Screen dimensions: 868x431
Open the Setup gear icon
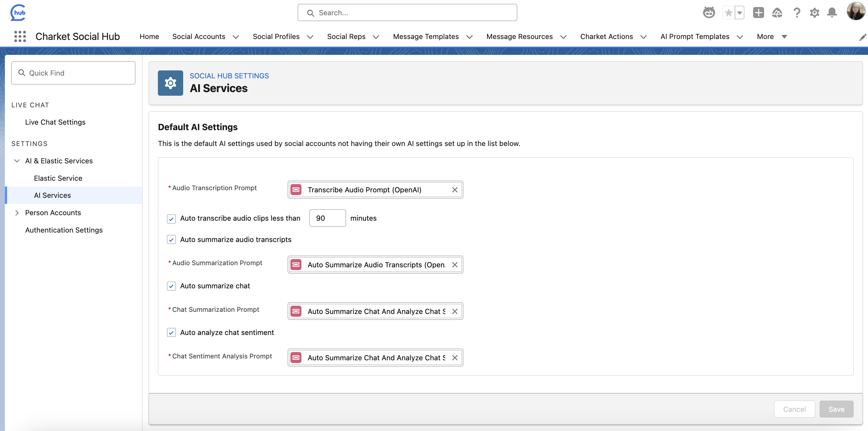(x=814, y=13)
